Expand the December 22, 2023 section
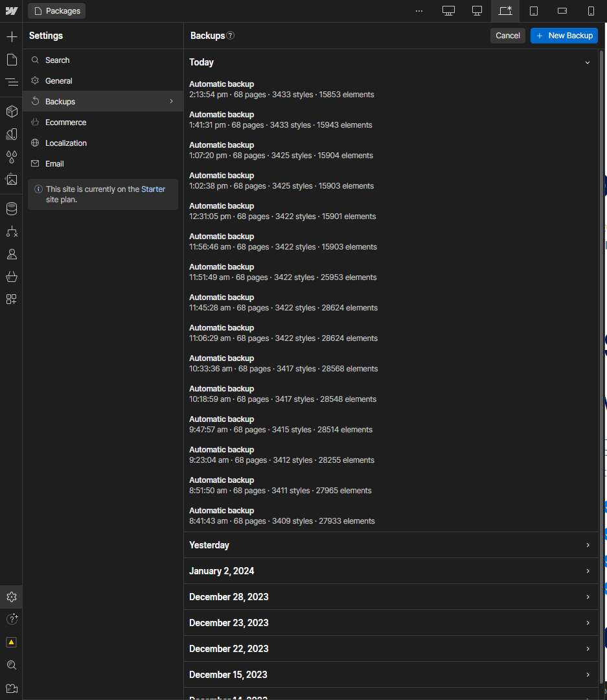Viewport: 607px width, 700px height. coord(391,649)
